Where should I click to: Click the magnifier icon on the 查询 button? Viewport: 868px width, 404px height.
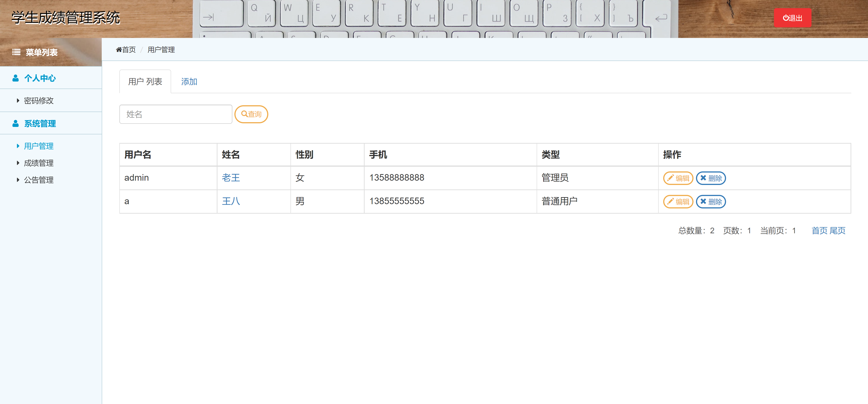pyautogui.click(x=244, y=114)
